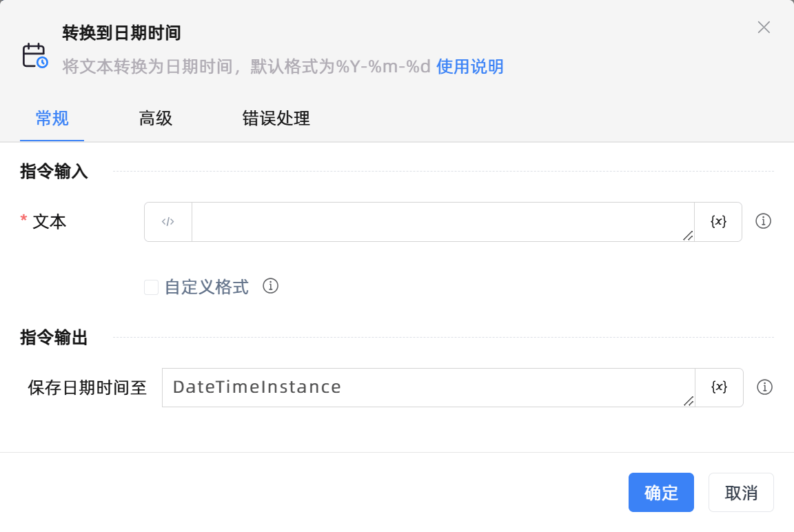Enable the 自定义格式 checkbox
Image resolution: width=794 pixels, height=532 pixels.
tap(151, 287)
